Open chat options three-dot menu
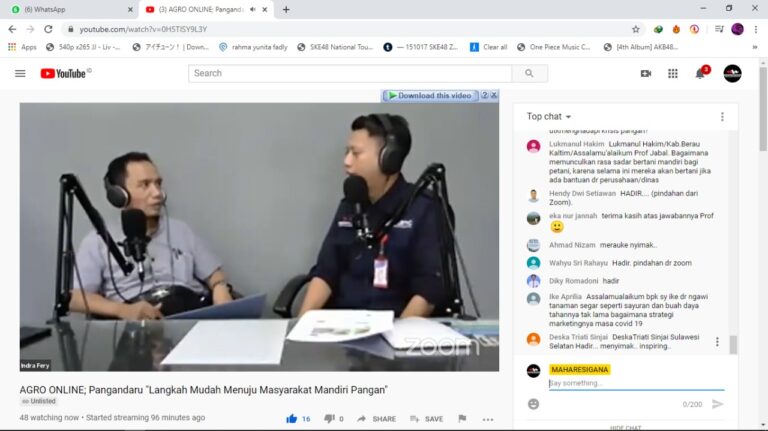 tap(722, 117)
